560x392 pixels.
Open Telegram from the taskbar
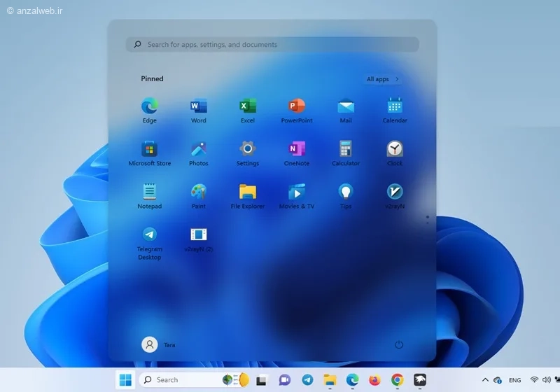click(x=307, y=380)
